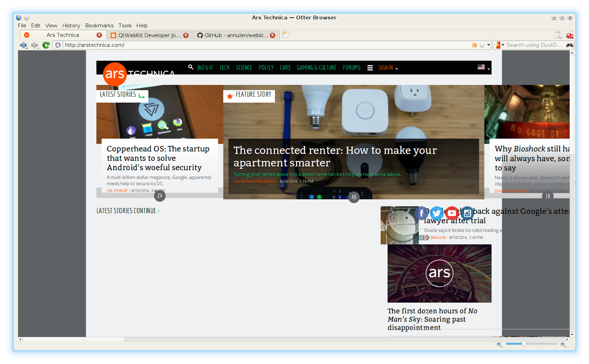This screenshot has height=364, width=589.
Task: Click the DuckDuckGo search engine icon
Action: (x=498, y=45)
